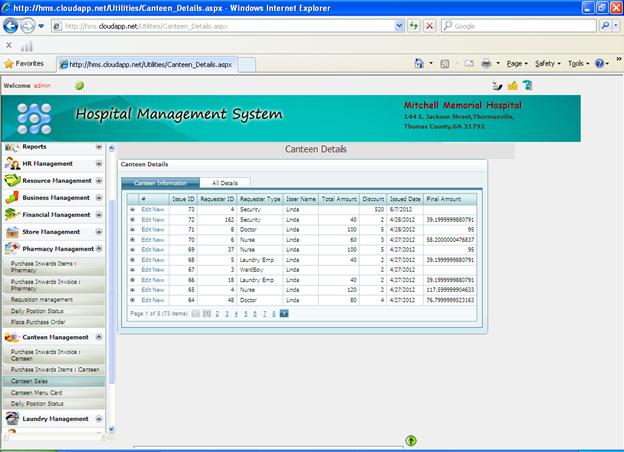Go to next page of canteen grid
Screen dimensions: 624x452
click(x=284, y=313)
